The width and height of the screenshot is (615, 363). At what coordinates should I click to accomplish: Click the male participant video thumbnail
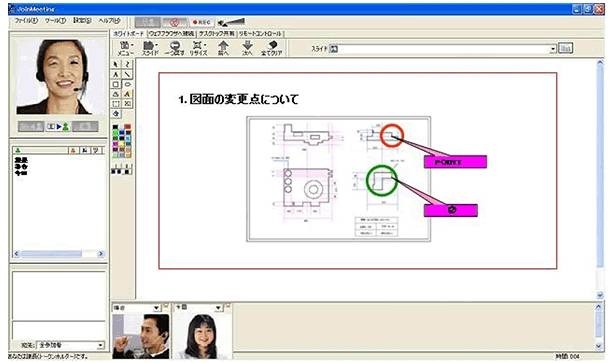tap(141, 336)
